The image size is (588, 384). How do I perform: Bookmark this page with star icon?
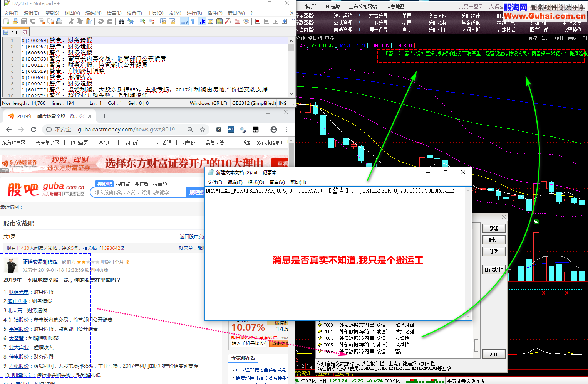pos(203,130)
